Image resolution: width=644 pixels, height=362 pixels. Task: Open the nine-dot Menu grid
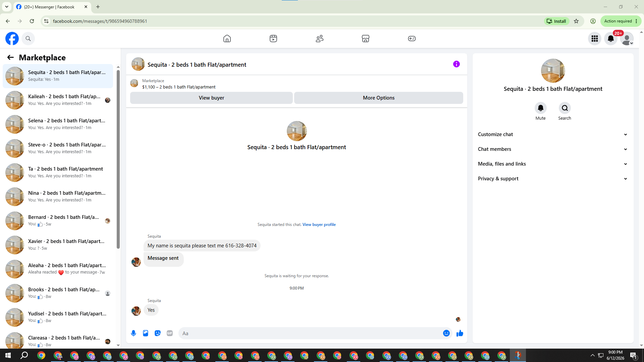[x=595, y=39]
